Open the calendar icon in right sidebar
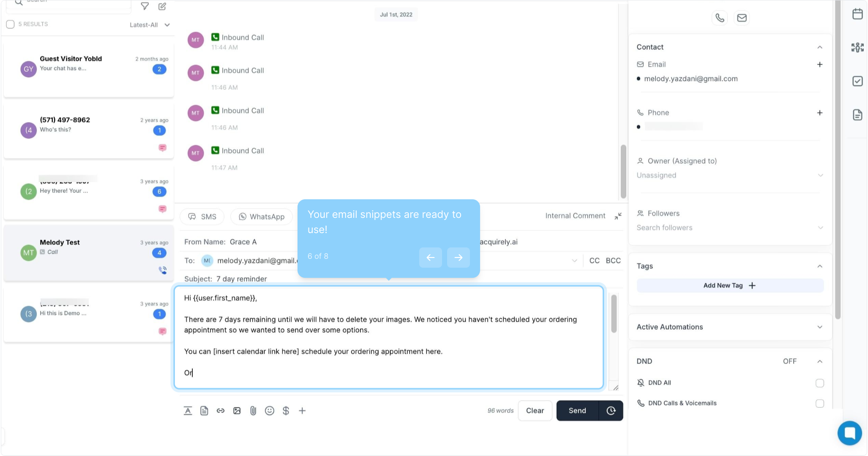The width and height of the screenshot is (868, 456). (x=857, y=14)
